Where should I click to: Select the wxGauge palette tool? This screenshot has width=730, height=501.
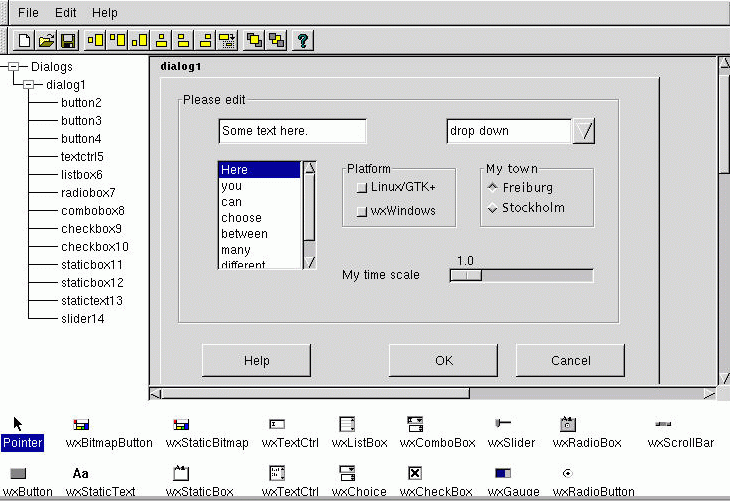513,481
